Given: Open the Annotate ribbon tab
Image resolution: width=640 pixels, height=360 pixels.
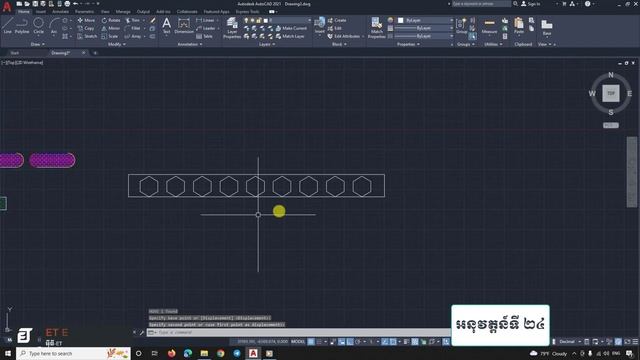Looking at the screenshot, I should (60, 12).
